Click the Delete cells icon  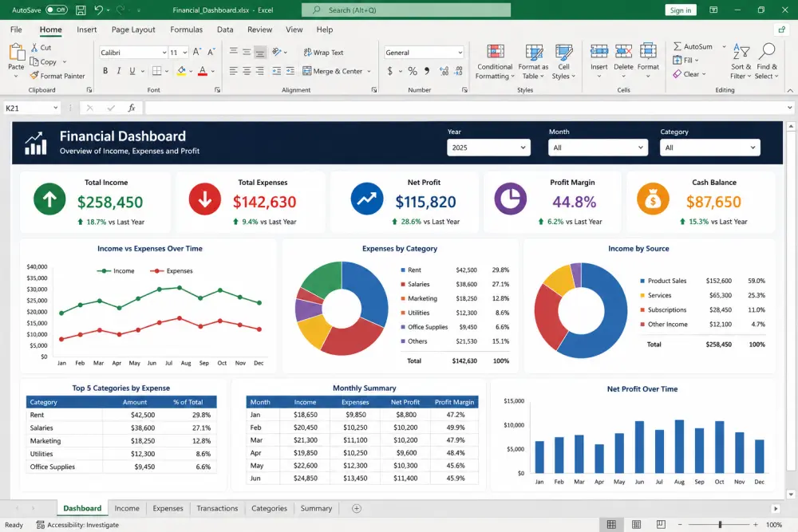[x=623, y=51]
